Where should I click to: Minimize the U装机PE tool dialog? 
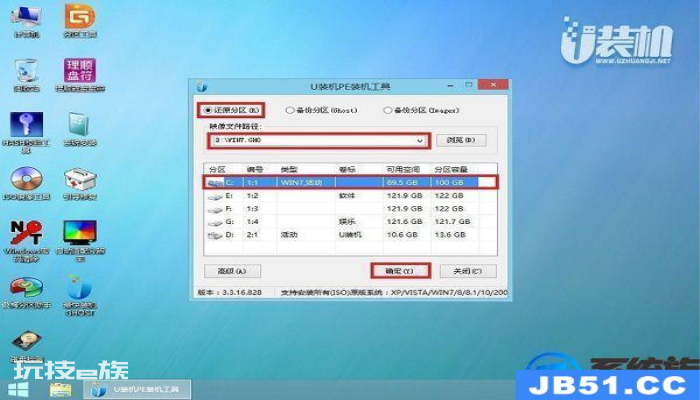(x=451, y=85)
